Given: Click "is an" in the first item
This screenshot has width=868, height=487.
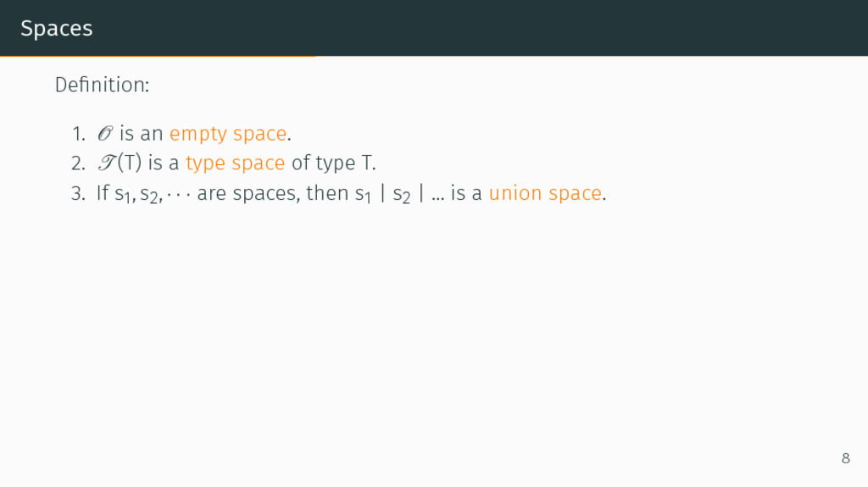Looking at the screenshot, I should click(x=141, y=134).
